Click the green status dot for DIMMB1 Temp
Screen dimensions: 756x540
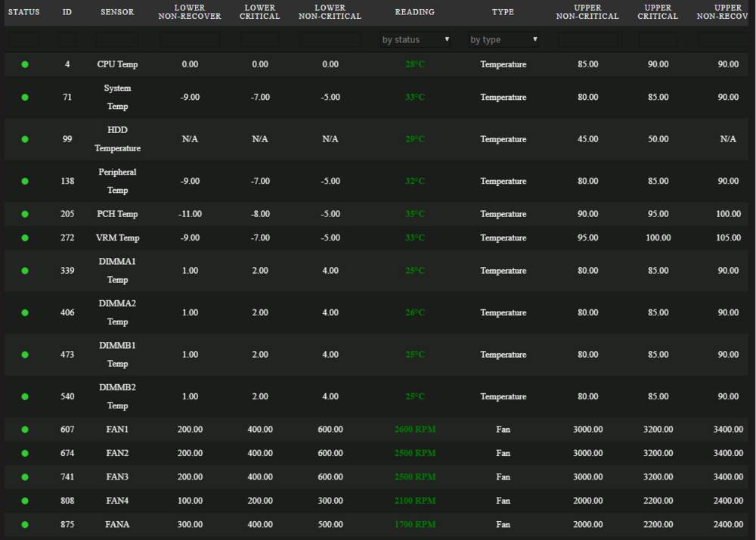click(25, 355)
